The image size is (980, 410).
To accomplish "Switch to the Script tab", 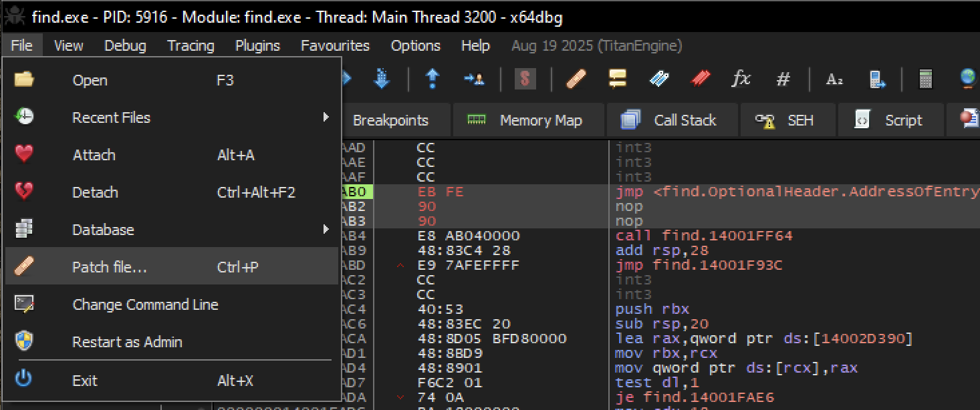I will [x=891, y=120].
